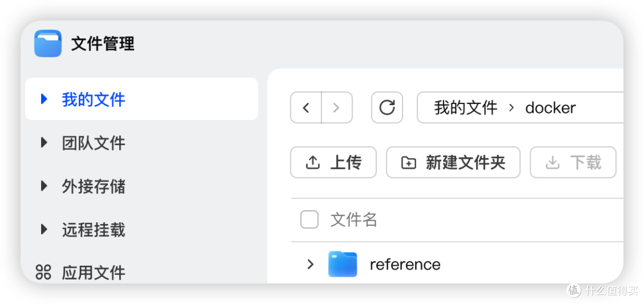The image size is (644, 304).
Task: Click the 上传 upload button
Action: point(333,162)
